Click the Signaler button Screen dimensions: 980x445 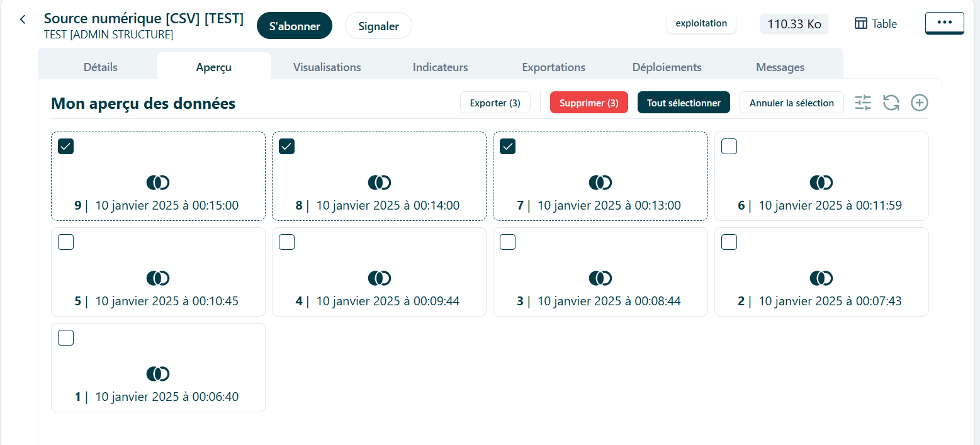(378, 26)
